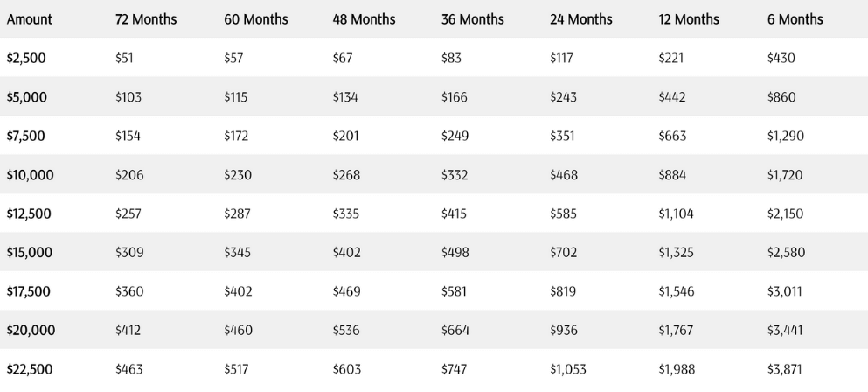The height and width of the screenshot is (392, 868).
Task: Click the $166 payment cell
Action: click(x=455, y=98)
